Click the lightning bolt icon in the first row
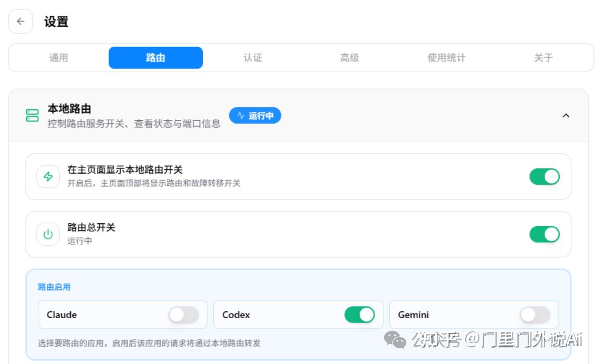 48,176
